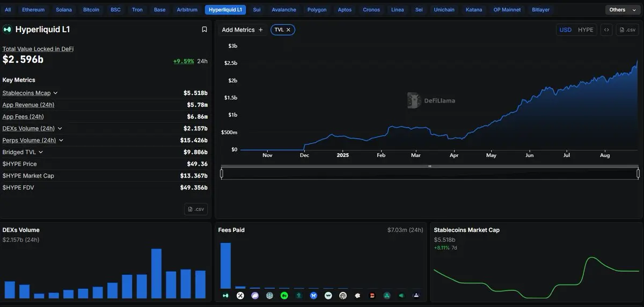Click the tallest bar in DEXs Volume chart
This screenshot has height=307, width=644.
(157, 273)
